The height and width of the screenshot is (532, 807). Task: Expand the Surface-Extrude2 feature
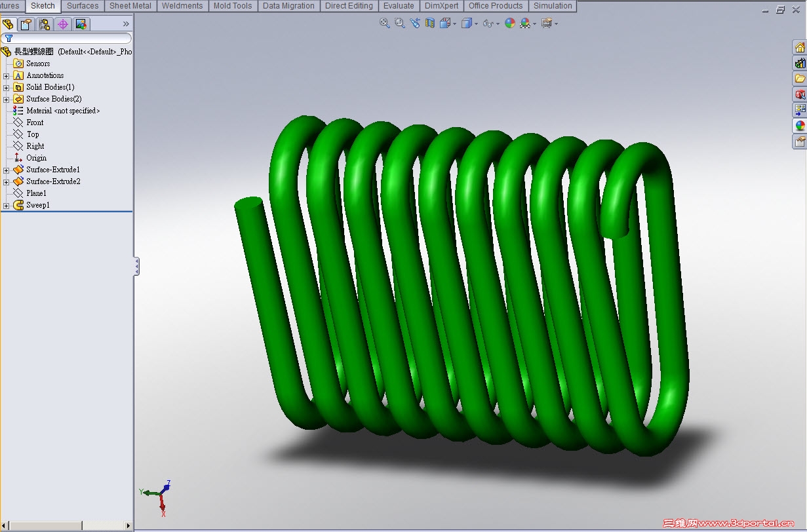[7, 181]
